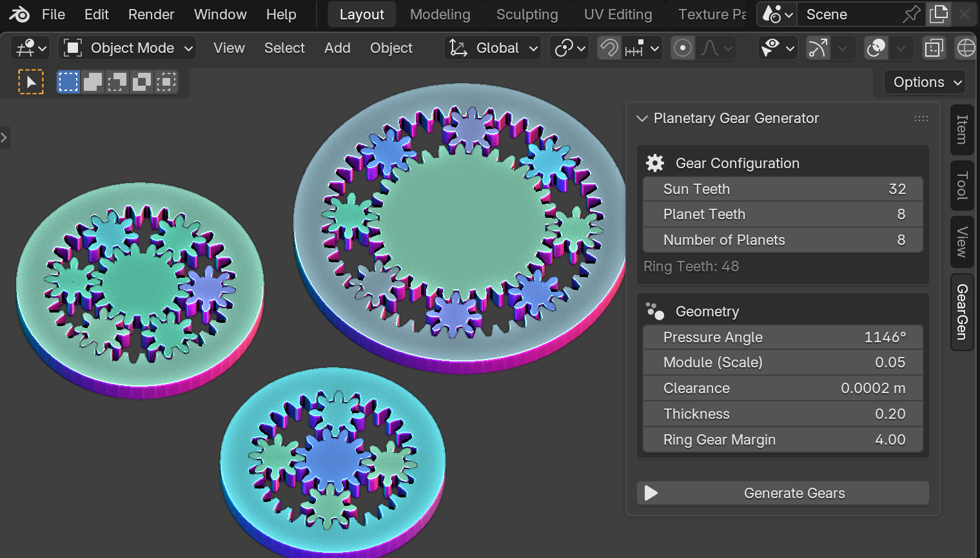Enable proportional editing
Screen dimensions: 980x558
pos(683,48)
